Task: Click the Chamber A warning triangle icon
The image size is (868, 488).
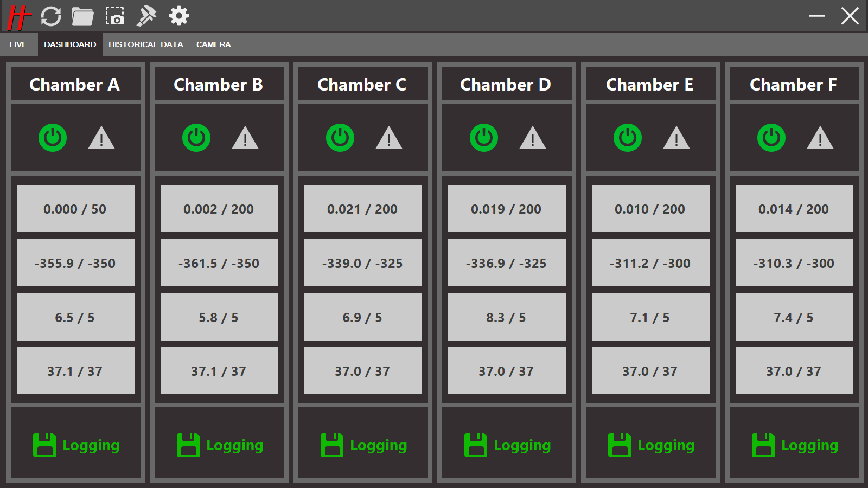Action: pyautogui.click(x=101, y=138)
